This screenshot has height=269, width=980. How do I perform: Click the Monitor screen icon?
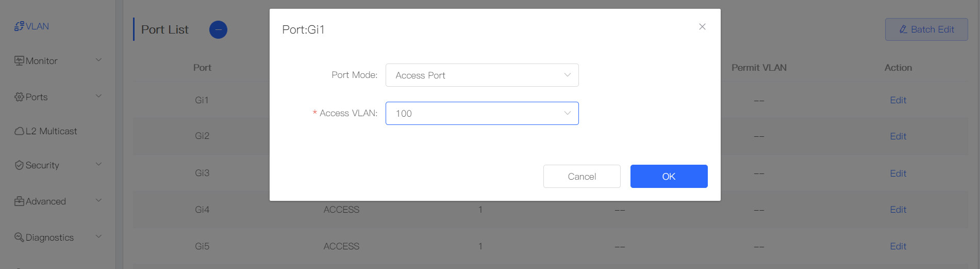[19, 61]
